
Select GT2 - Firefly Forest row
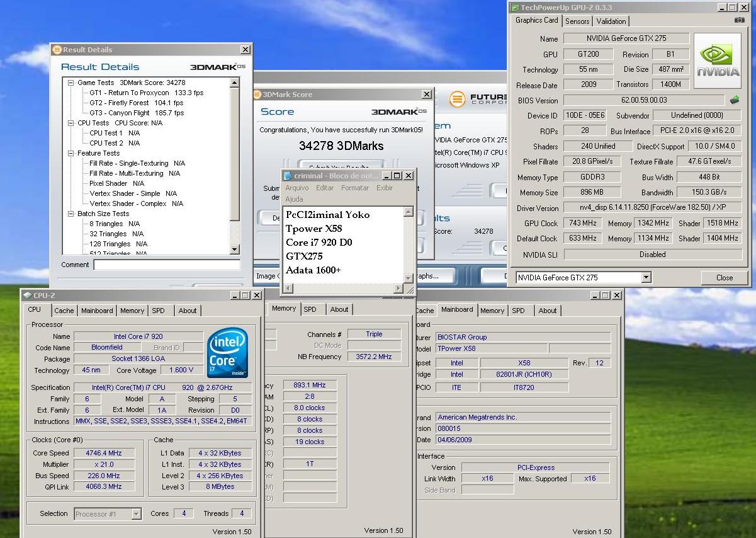[x=137, y=103]
